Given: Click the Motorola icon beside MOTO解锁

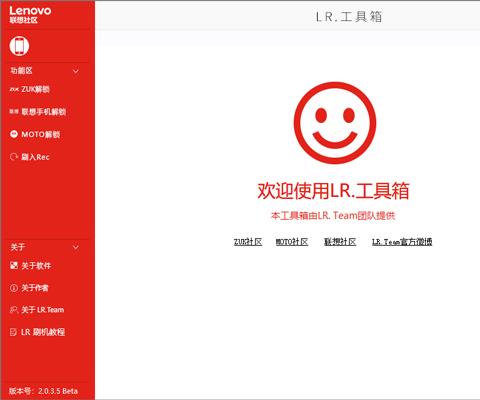Looking at the screenshot, I should point(14,134).
